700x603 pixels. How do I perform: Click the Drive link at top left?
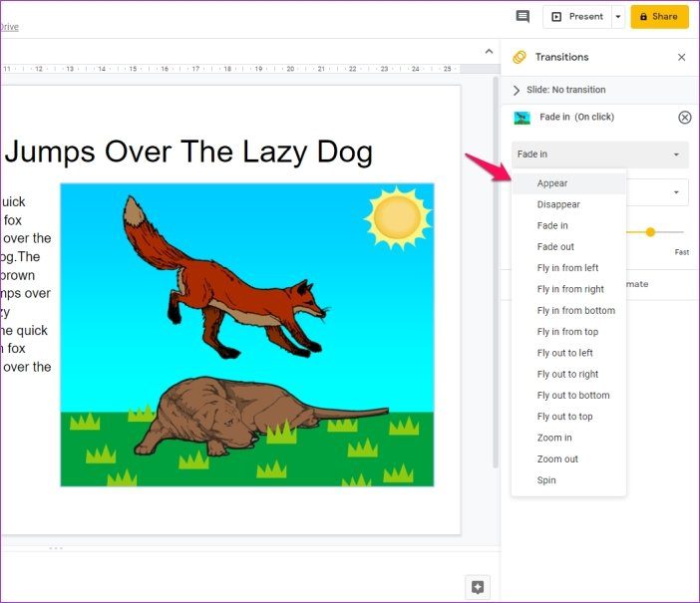(9, 27)
